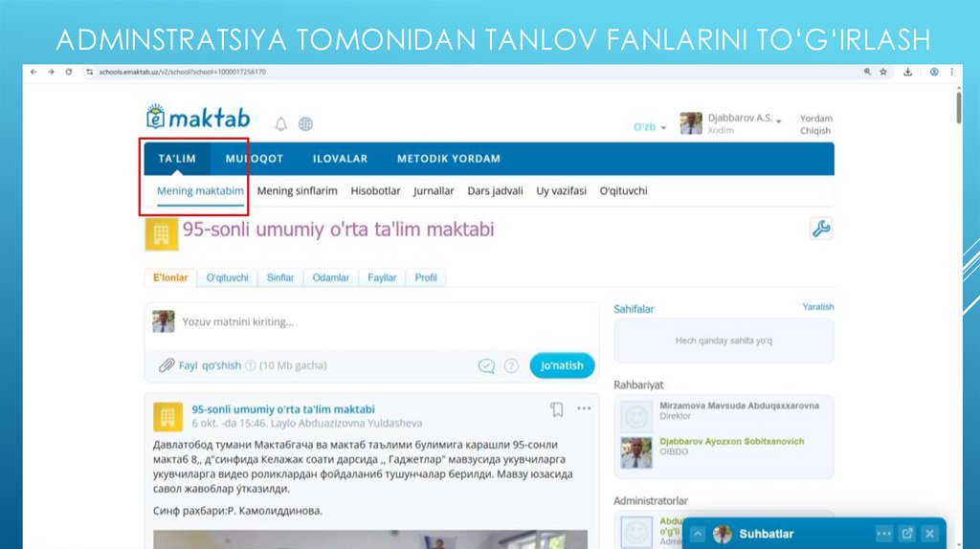Screen dimensions: 980x549
Task: Click info icon beside Fayl qo'shish
Action: tap(251, 365)
